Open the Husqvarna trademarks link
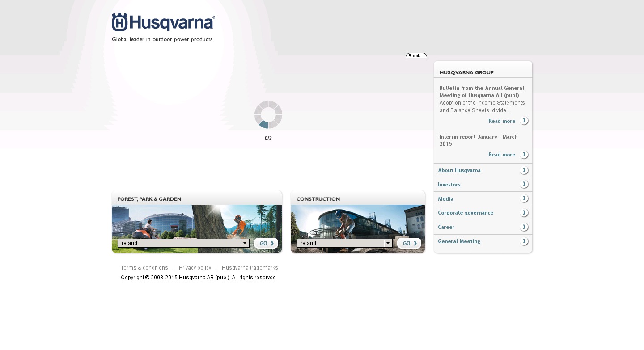Viewport: 644px width, 350px height. [250, 268]
